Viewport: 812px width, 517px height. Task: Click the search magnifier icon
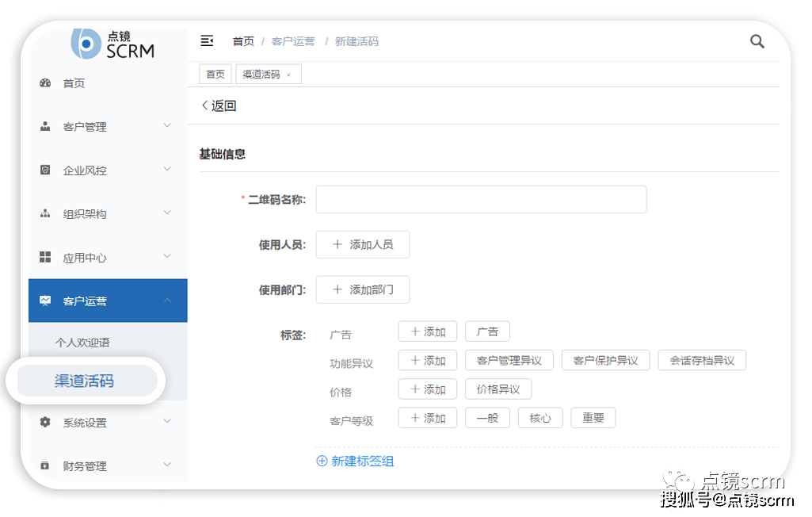point(757,41)
